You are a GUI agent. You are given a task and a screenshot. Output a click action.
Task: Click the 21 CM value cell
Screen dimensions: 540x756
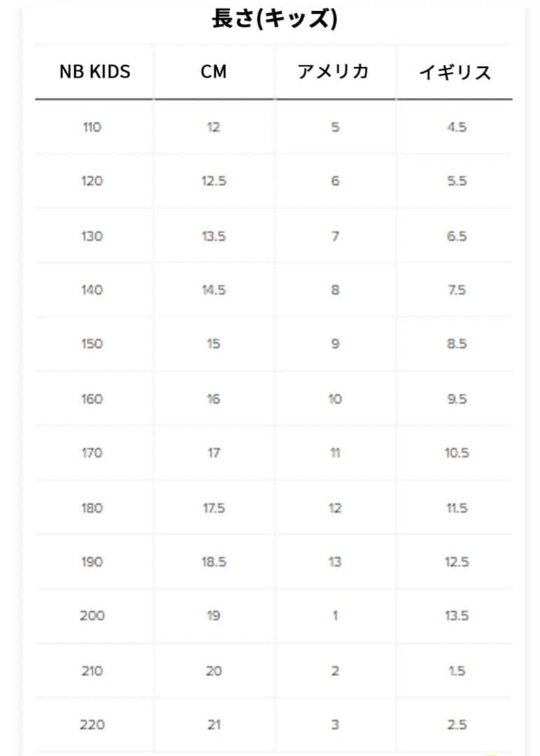point(214,724)
